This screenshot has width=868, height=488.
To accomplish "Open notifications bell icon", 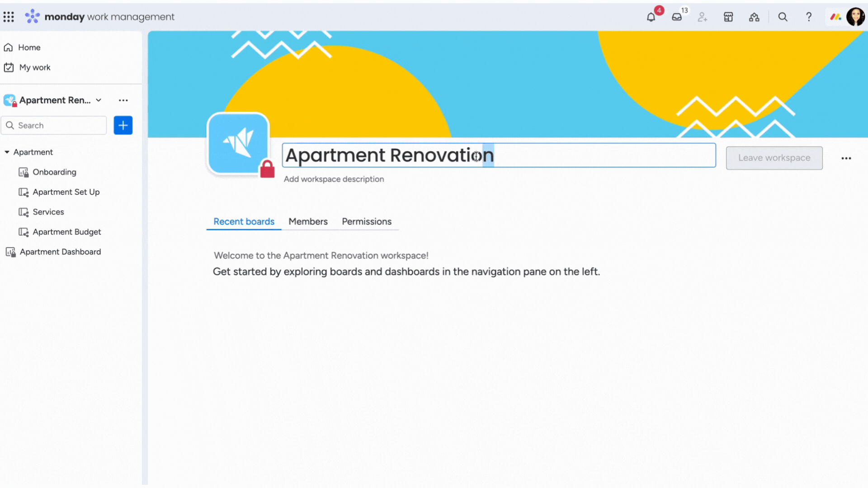I will click(x=651, y=16).
